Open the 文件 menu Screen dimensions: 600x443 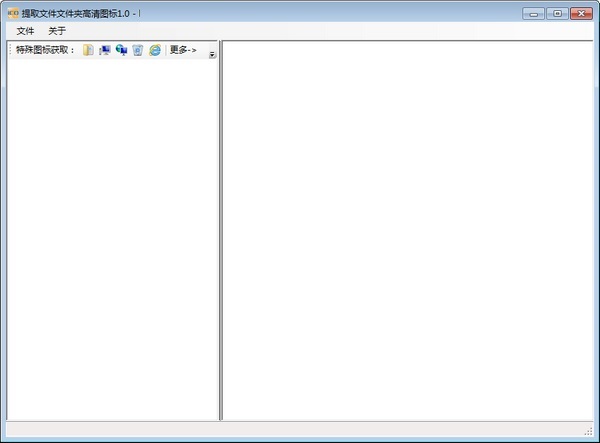pyautogui.click(x=25, y=31)
